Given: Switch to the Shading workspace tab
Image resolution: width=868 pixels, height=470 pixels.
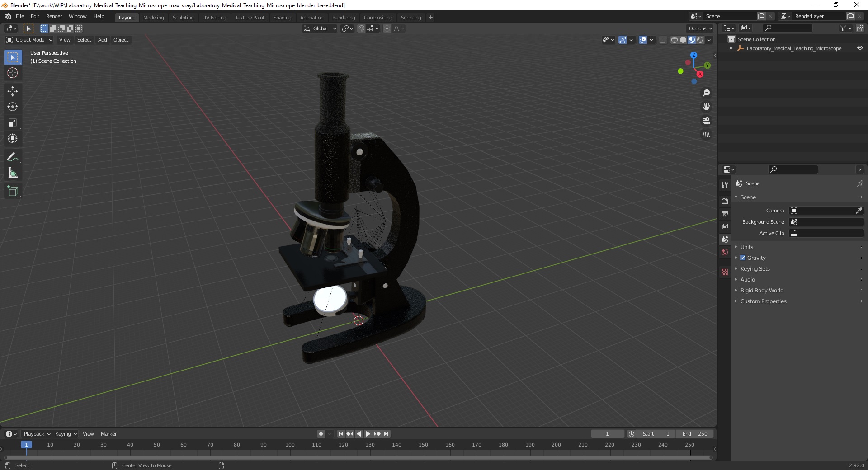Looking at the screenshot, I should click(x=282, y=18).
